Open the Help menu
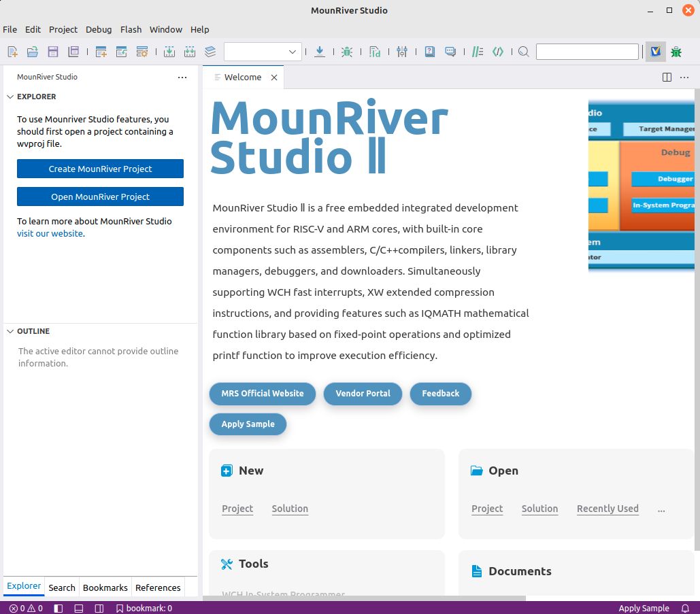Image resolution: width=700 pixels, height=614 pixels. click(199, 29)
